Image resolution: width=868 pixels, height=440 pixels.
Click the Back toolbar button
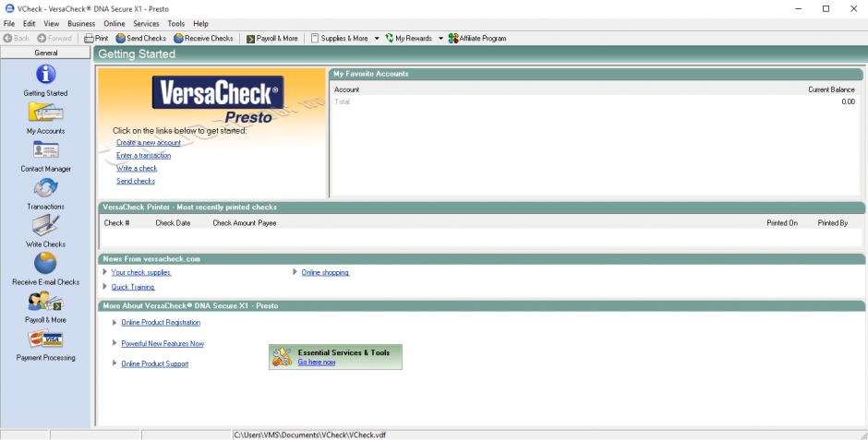tap(17, 38)
